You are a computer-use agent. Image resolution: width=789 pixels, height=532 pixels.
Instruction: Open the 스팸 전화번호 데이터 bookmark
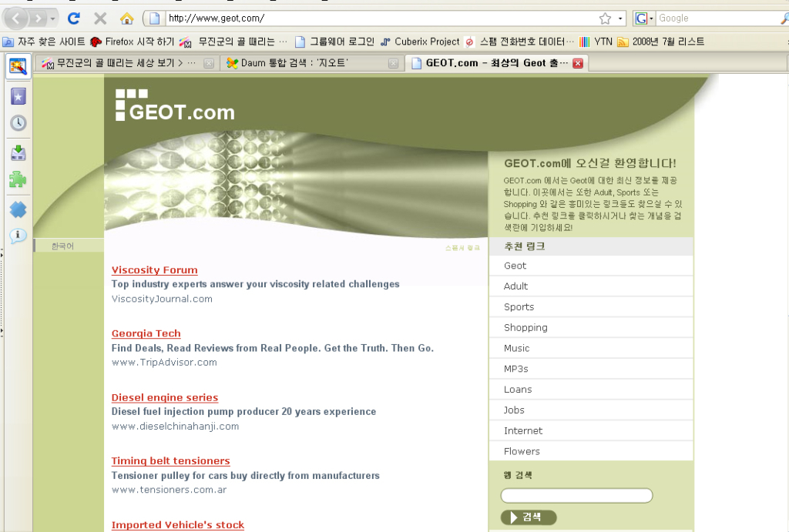coord(519,42)
